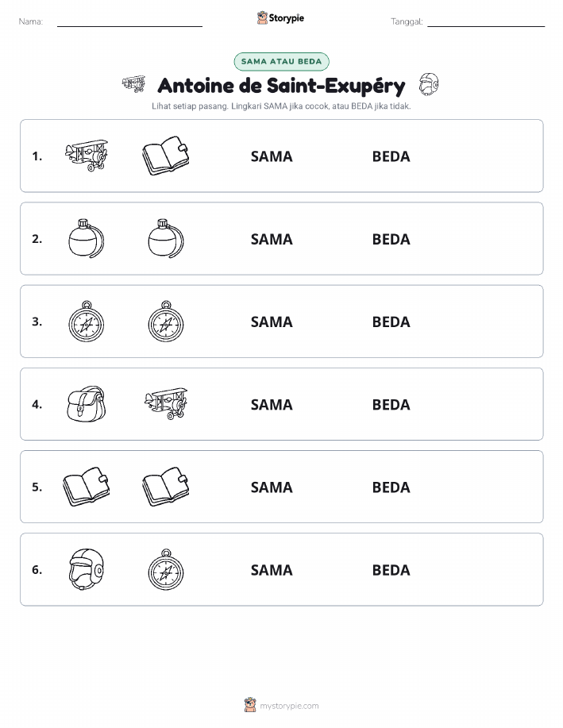Select SAMA for question 5

tap(272, 487)
